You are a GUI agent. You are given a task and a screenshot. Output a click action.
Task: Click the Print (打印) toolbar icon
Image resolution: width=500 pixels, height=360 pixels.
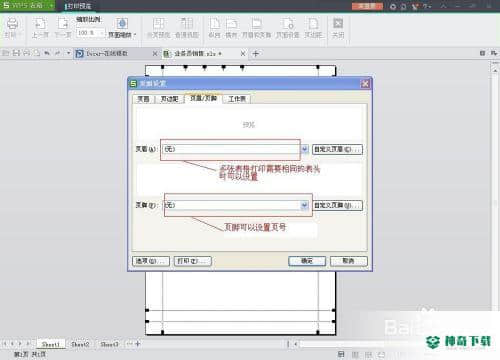coord(13,28)
